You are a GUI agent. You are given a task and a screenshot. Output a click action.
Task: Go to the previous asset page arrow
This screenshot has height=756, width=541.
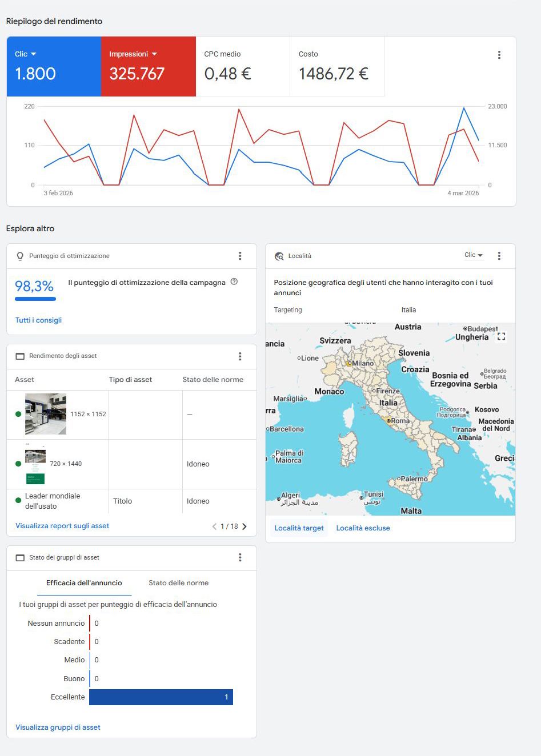[x=214, y=526]
